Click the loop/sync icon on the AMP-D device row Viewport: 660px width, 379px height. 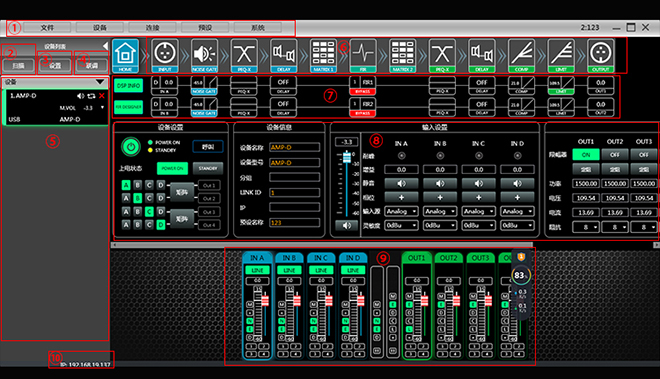coord(91,96)
